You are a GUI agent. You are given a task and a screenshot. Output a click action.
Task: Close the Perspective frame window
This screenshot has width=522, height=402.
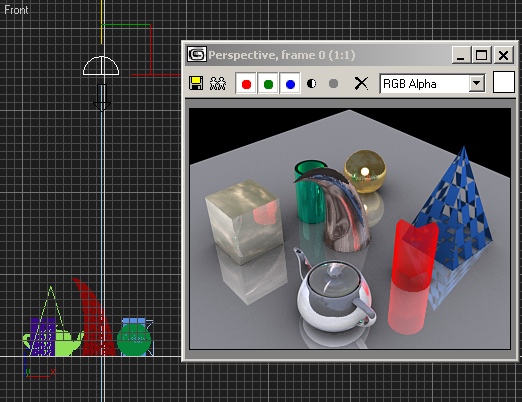tap(503, 55)
